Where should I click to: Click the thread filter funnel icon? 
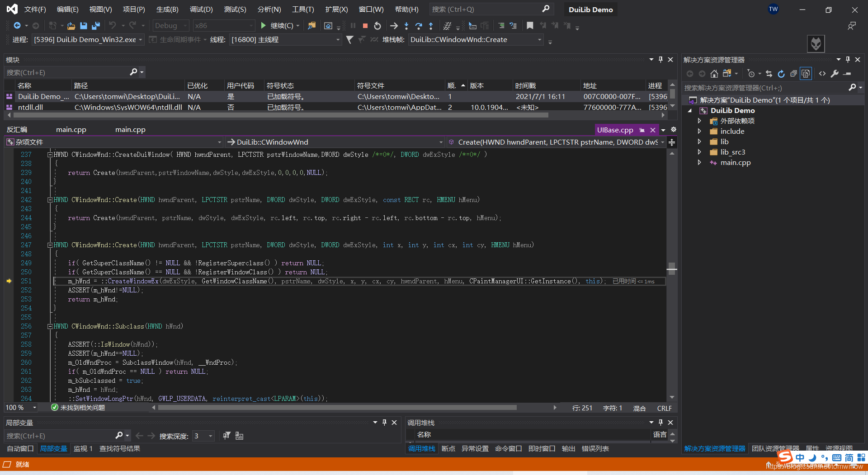349,40
